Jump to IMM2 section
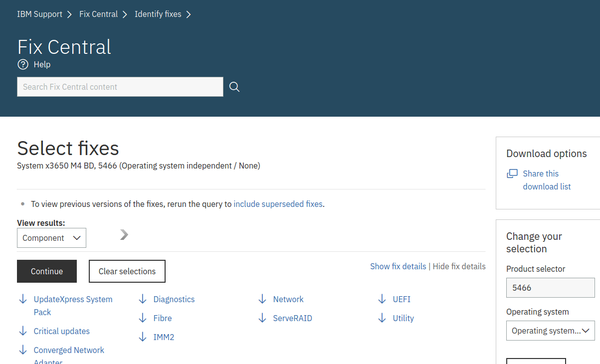The height and width of the screenshot is (364, 600). [164, 337]
